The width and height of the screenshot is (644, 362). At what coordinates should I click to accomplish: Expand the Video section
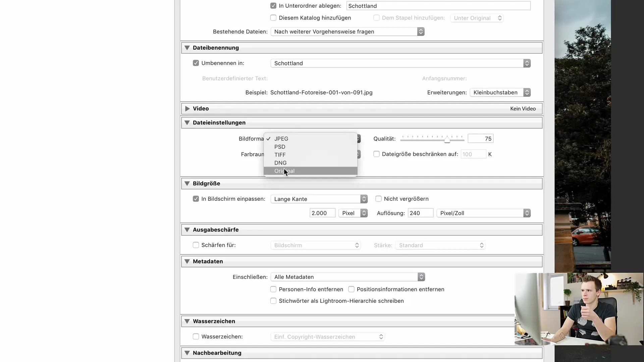pyautogui.click(x=187, y=109)
